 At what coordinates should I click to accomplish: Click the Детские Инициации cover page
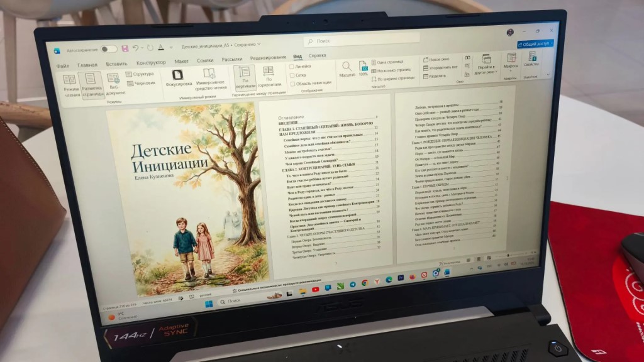(x=187, y=199)
